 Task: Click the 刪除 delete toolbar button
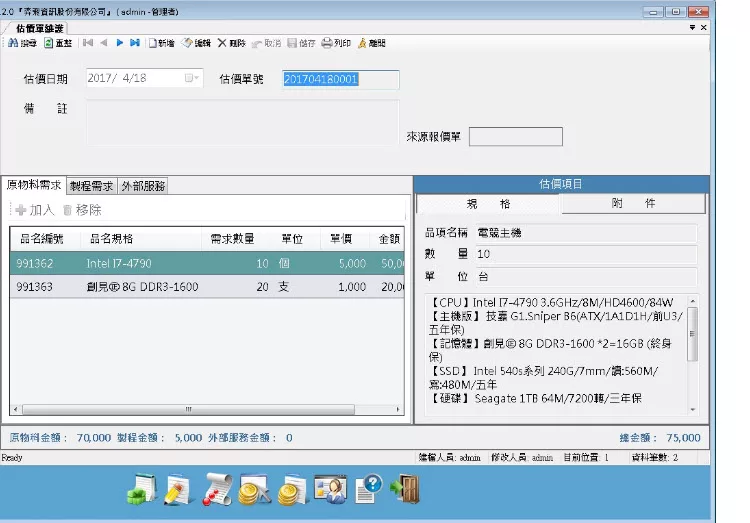click(232, 44)
